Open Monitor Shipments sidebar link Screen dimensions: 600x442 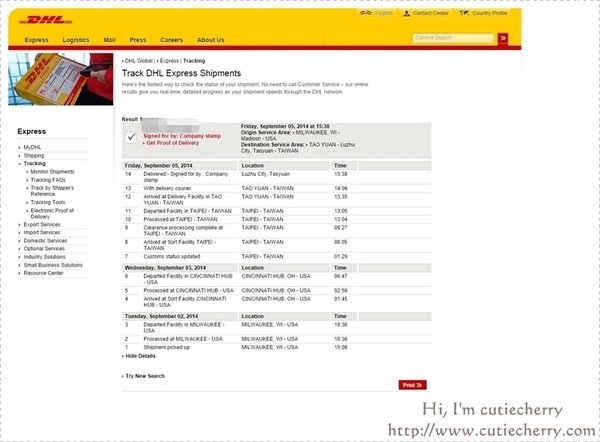click(x=52, y=172)
